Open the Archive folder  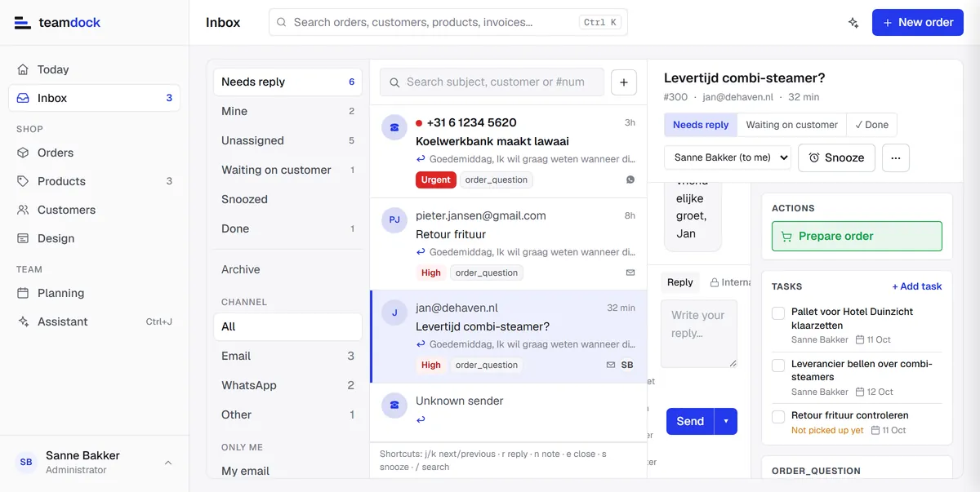287,269
